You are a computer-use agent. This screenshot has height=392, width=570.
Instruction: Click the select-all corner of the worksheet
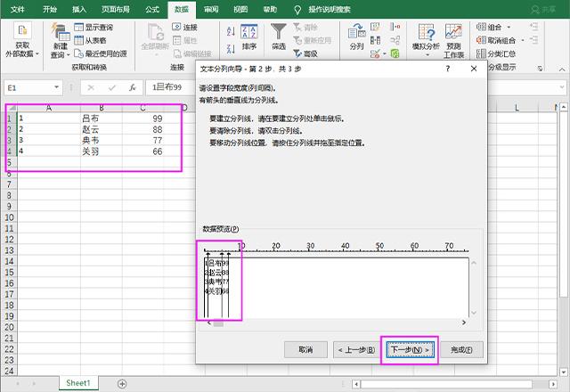12,108
